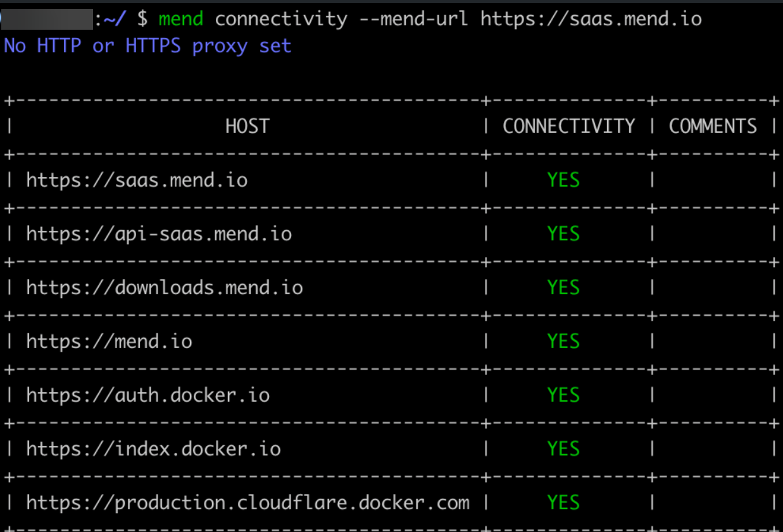This screenshot has height=532, width=783.
Task: Click the --mend-url flag in the command
Action: (413, 19)
